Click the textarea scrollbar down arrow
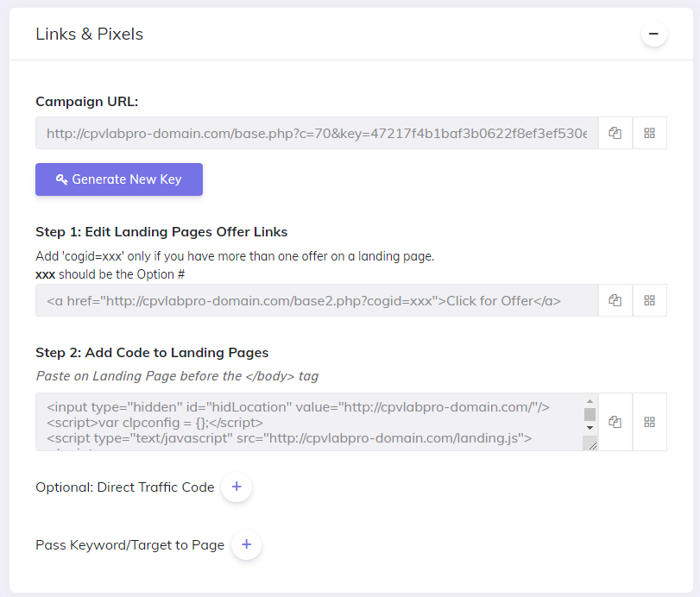Screen dimensions: 700x597 [x=590, y=428]
